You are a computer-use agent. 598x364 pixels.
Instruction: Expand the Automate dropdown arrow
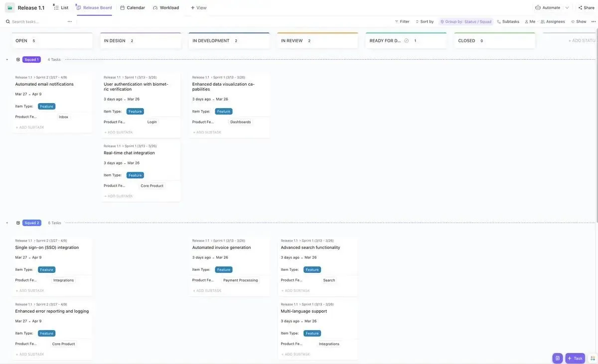point(567,7)
